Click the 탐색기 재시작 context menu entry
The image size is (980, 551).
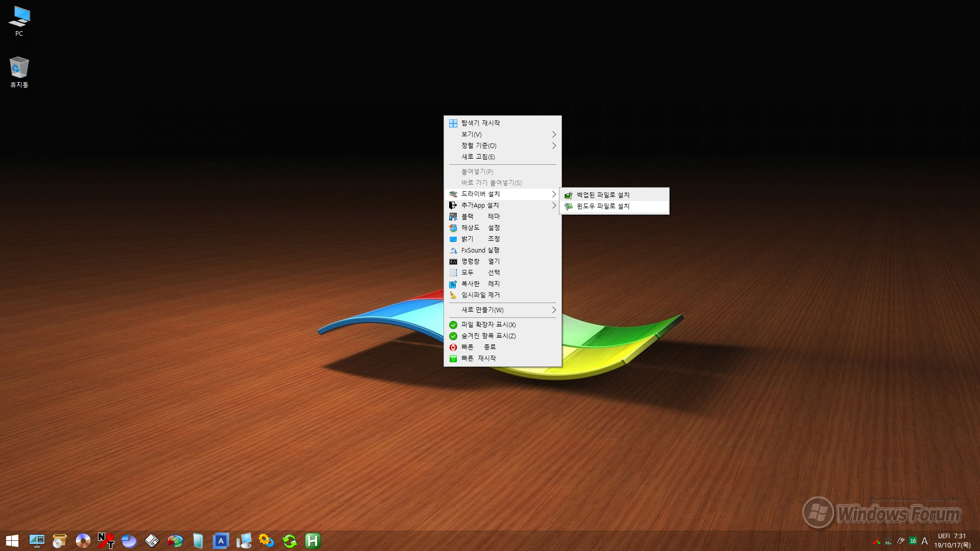502,123
